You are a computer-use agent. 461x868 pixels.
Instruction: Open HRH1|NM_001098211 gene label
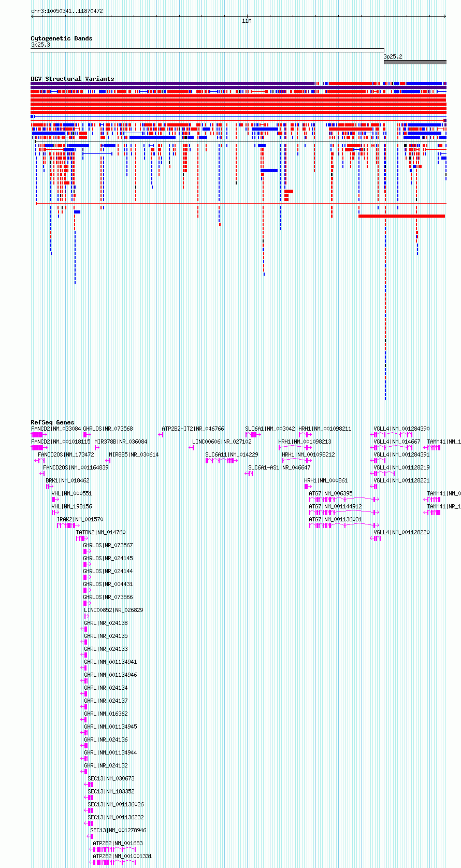(x=325, y=429)
